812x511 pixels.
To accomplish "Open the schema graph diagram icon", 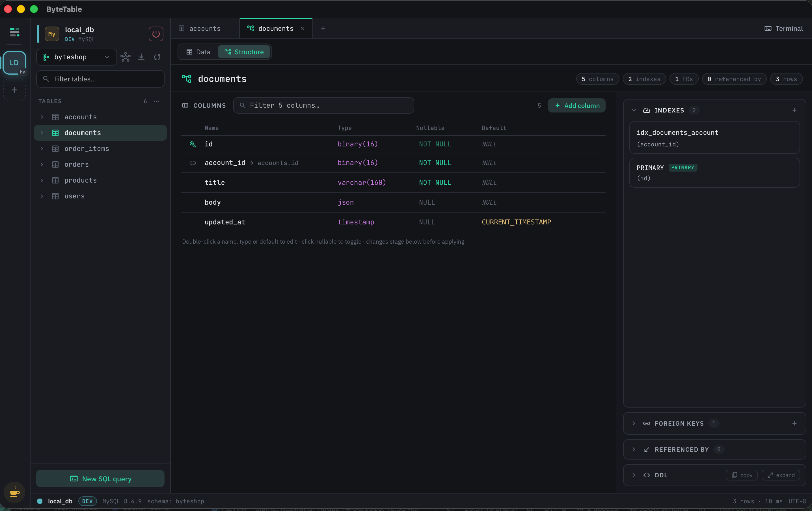I will pos(126,57).
